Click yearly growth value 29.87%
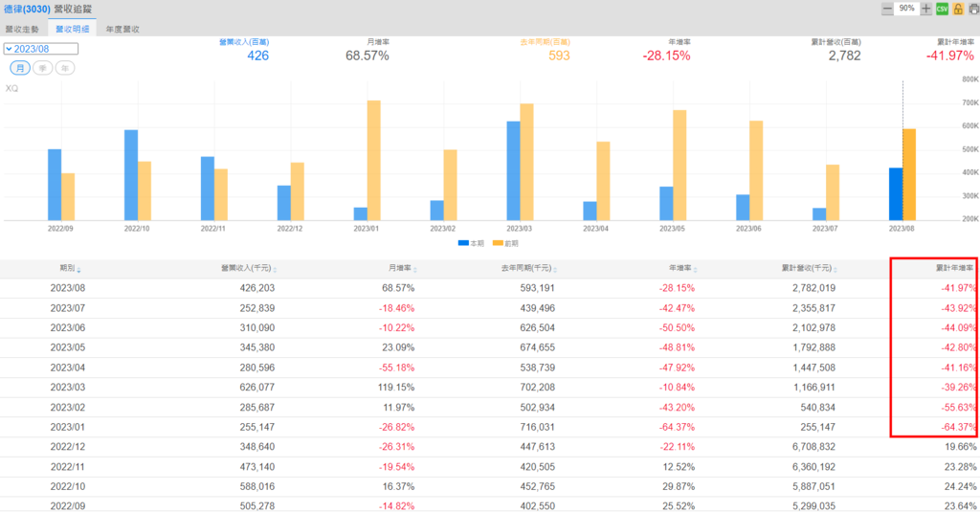The height and width of the screenshot is (513, 980). 679,487
